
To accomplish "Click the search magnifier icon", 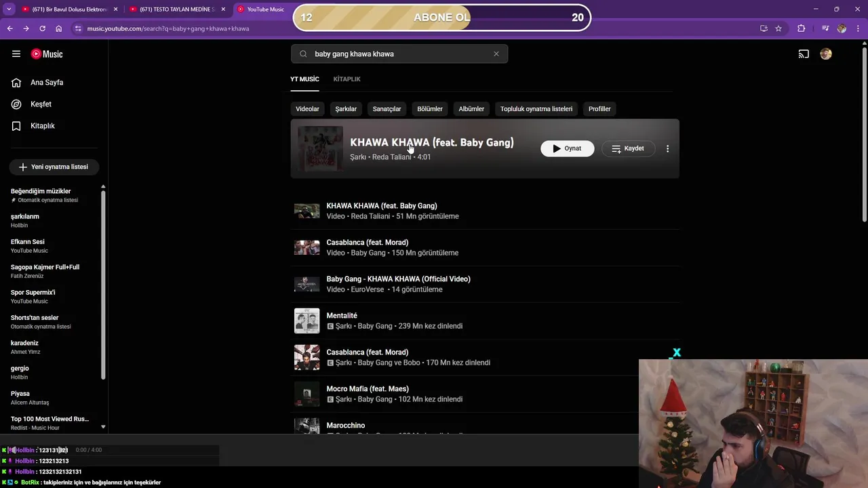I will click(303, 54).
